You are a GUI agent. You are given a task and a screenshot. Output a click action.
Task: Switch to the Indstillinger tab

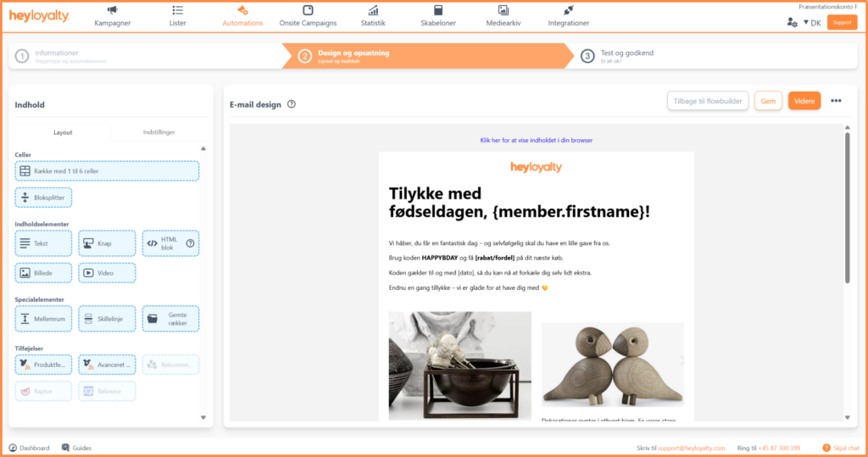tap(159, 132)
